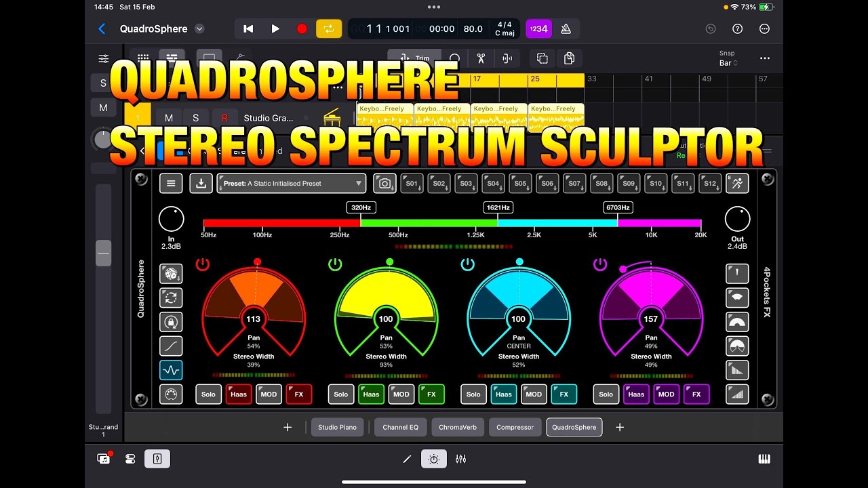This screenshot has width=868, height=488.
Task: Select the ascending ramp shape icon
Action: point(737,394)
